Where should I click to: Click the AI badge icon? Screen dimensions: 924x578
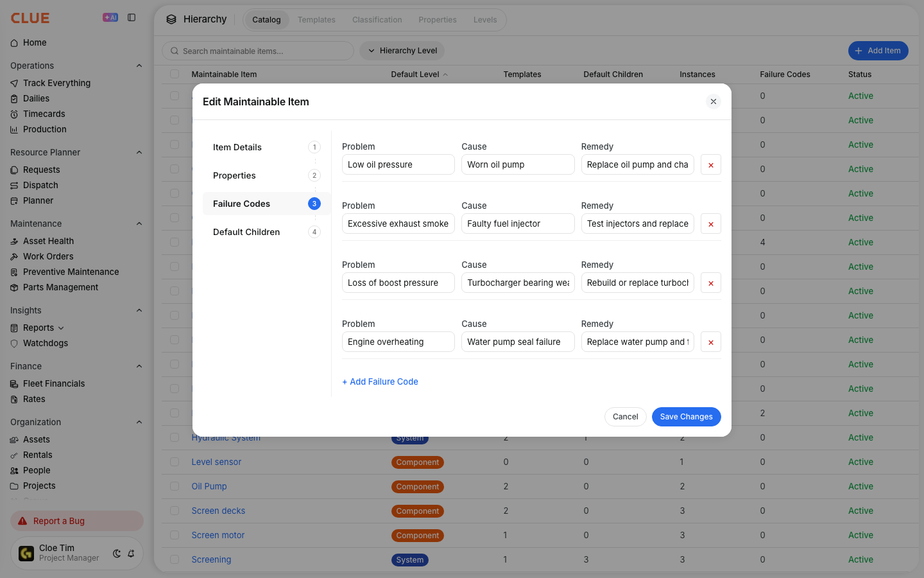point(110,18)
